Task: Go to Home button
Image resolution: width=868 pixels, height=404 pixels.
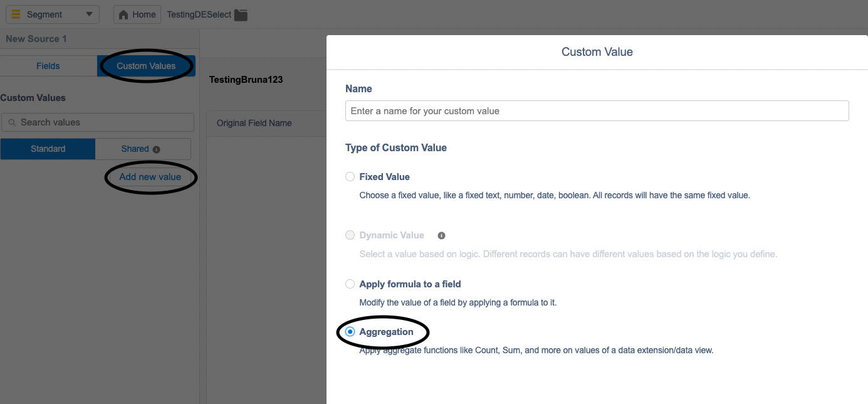Action: pyautogui.click(x=137, y=14)
